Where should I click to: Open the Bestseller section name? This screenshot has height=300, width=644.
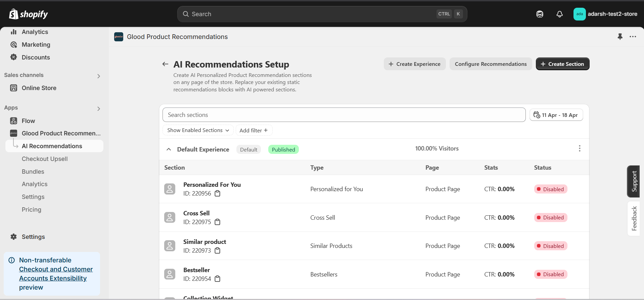tap(196, 270)
